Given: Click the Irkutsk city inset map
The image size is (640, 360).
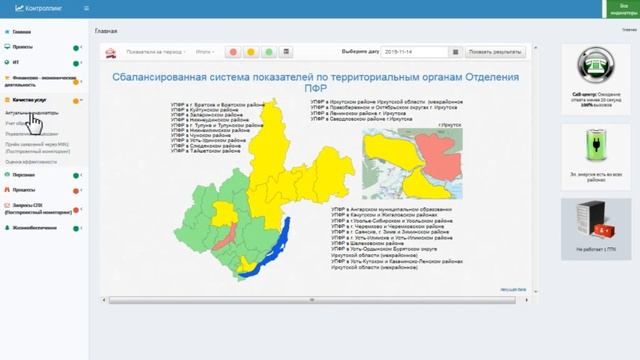Looking at the screenshot, I should pyautogui.click(x=412, y=164).
